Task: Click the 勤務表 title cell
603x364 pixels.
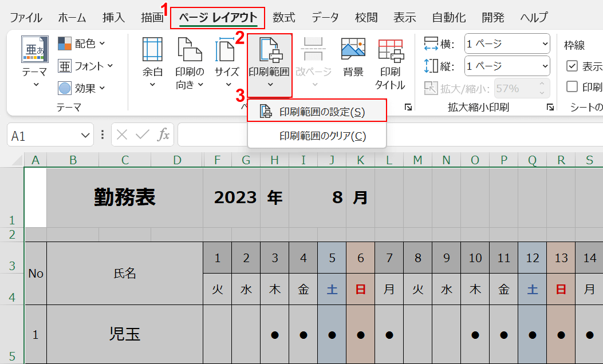Action: tap(125, 198)
